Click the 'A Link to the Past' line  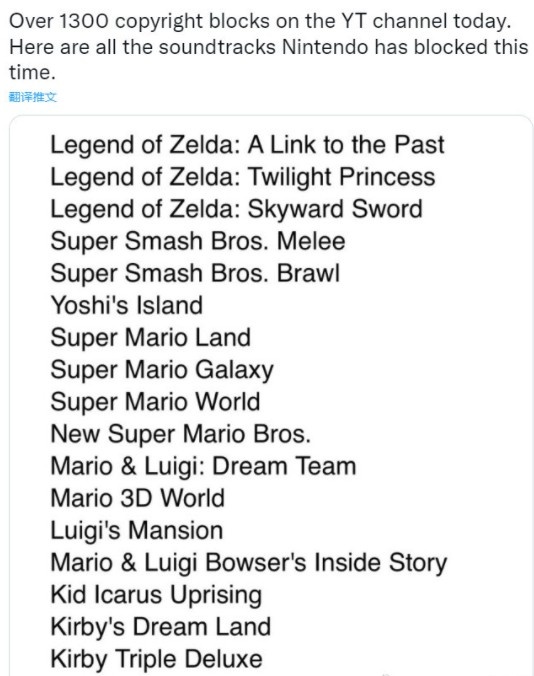[x=247, y=145]
